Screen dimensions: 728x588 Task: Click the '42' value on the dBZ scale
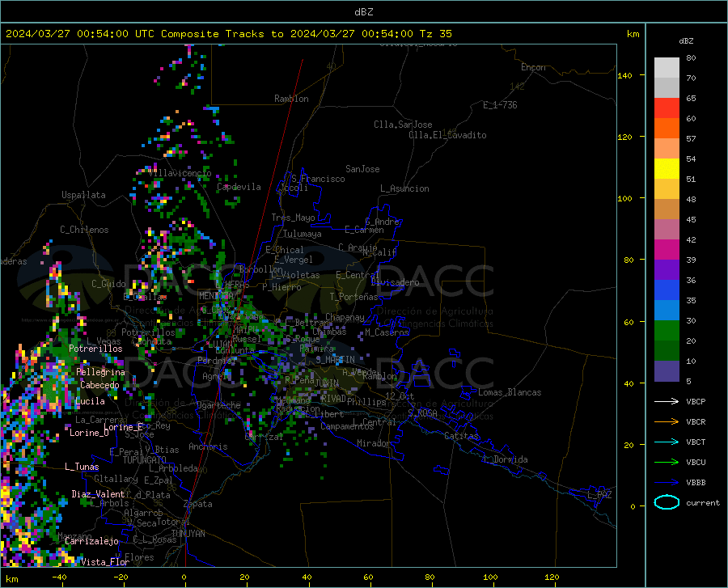point(691,240)
